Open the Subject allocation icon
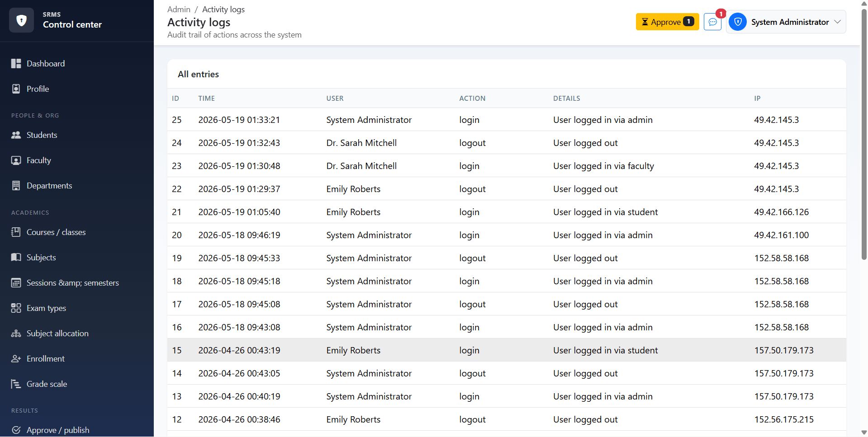This screenshot has height=437, width=868. tap(16, 334)
